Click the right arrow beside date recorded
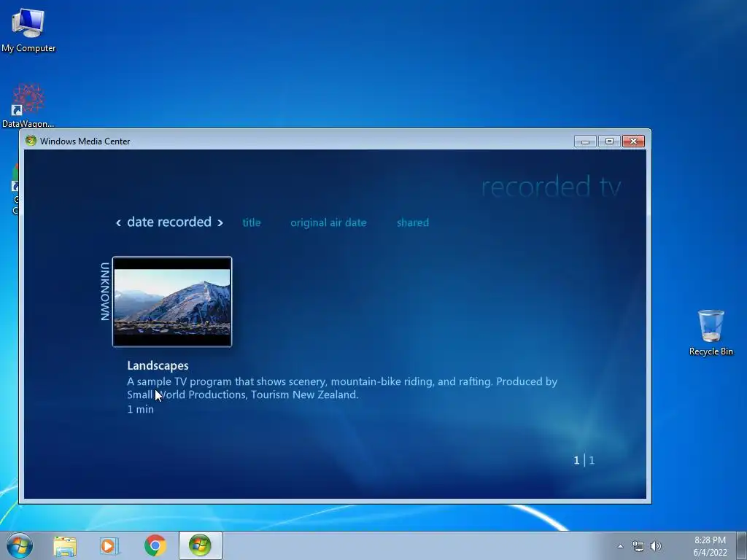Viewport: 747px width, 560px height. point(220,222)
